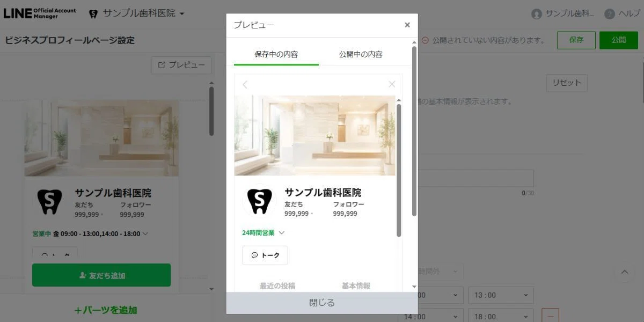
Task: Click the LINE Official Account Manager logo
Action: tap(40, 13)
